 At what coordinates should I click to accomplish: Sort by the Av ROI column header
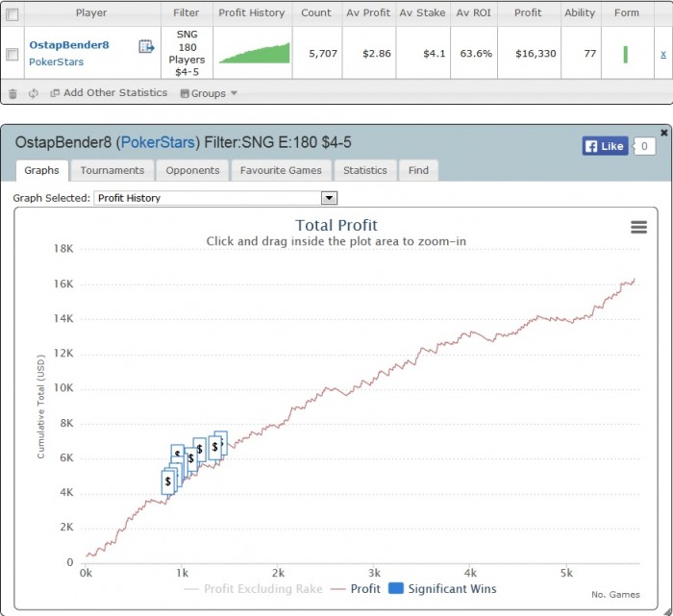tap(473, 12)
